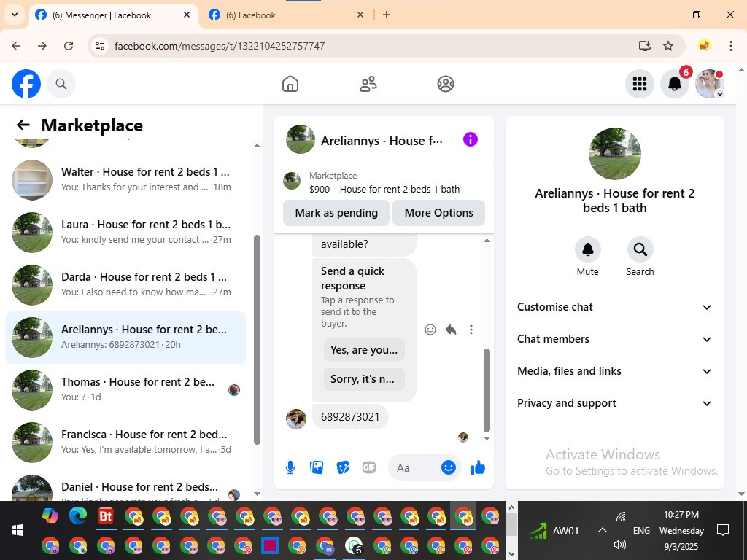Click More Options button
Screen dimensions: 747x560
[438, 213]
